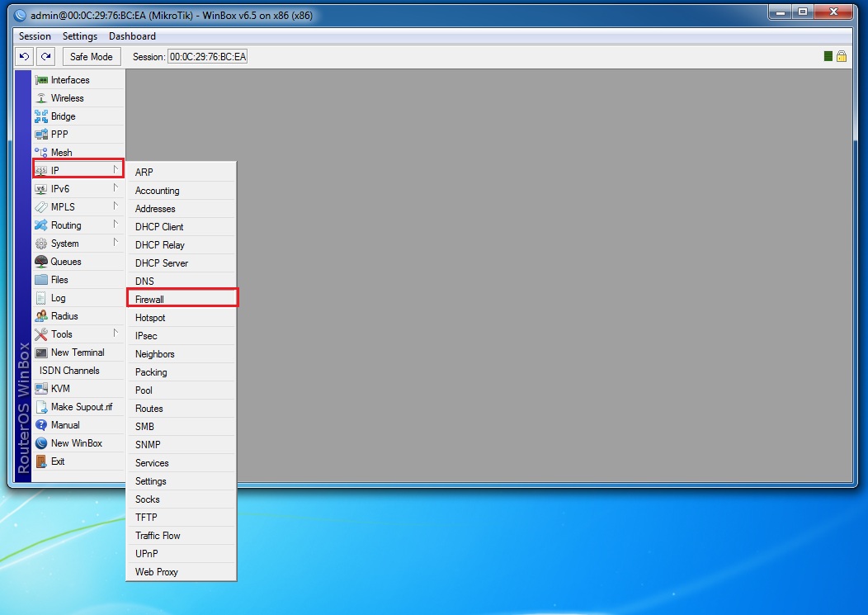Open ISDN Channels item
This screenshot has height=615, width=868.
pyautogui.click(x=78, y=371)
